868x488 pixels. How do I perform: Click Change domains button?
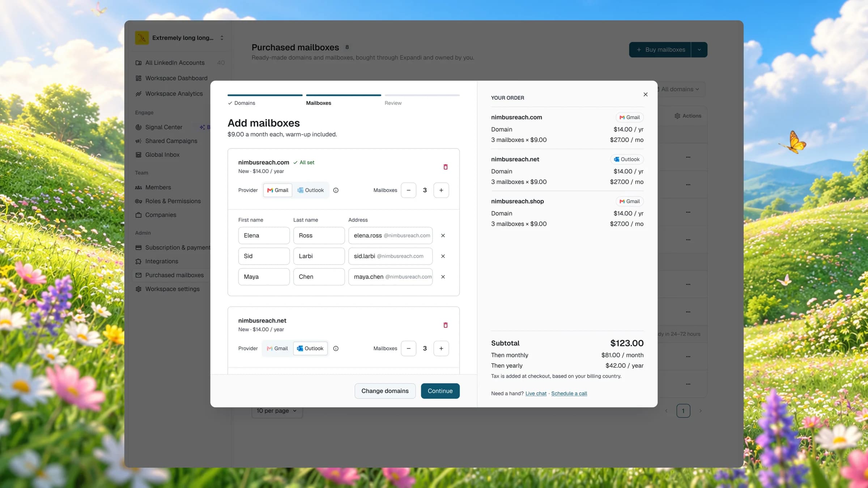pyautogui.click(x=385, y=391)
